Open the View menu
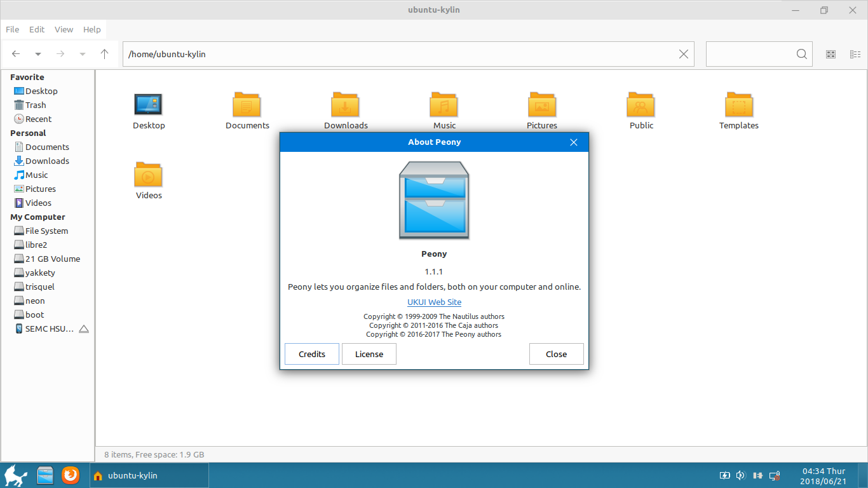The height and width of the screenshot is (488, 868). point(64,29)
